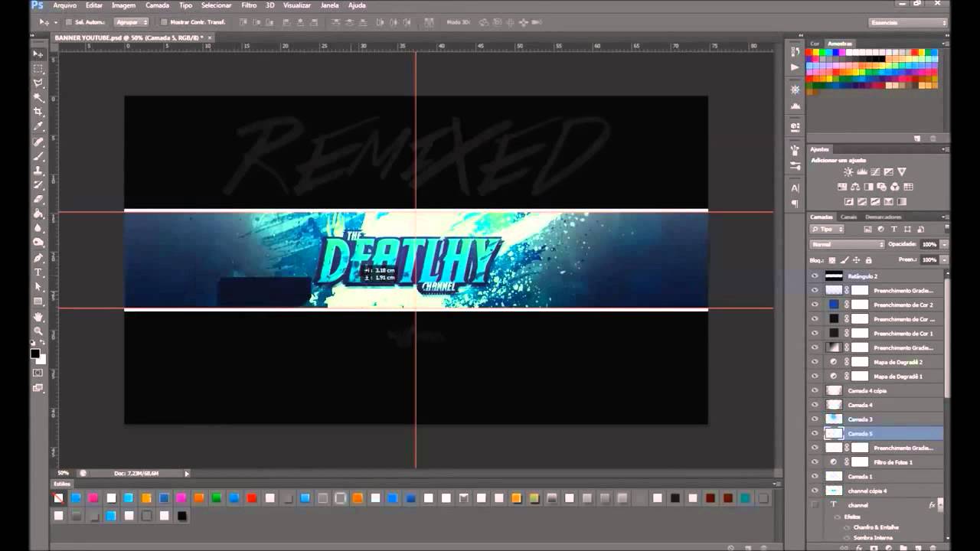Click the zoom percentage field in status bar
This screenshot has height=551, width=980.
click(x=64, y=474)
